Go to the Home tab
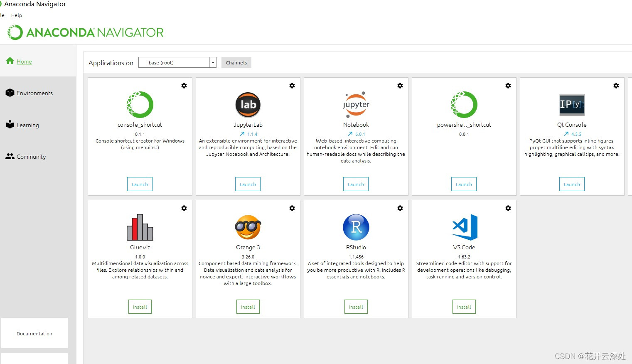This screenshot has height=364, width=632. click(24, 61)
